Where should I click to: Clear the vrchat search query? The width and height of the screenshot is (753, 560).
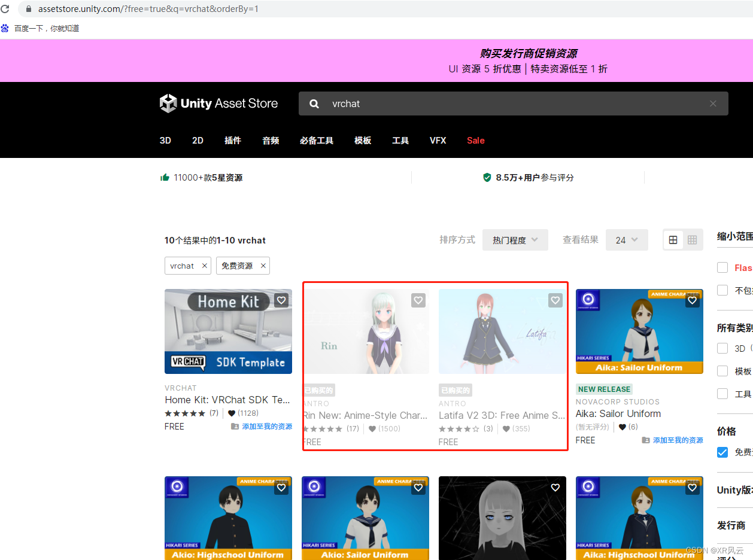tap(713, 104)
